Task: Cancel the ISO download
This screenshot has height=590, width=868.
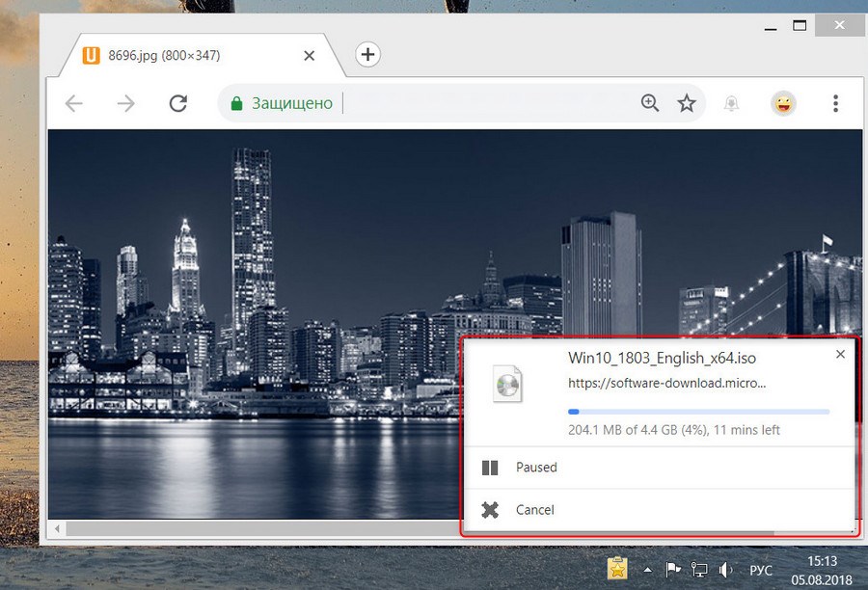Action: pyautogui.click(x=660, y=510)
